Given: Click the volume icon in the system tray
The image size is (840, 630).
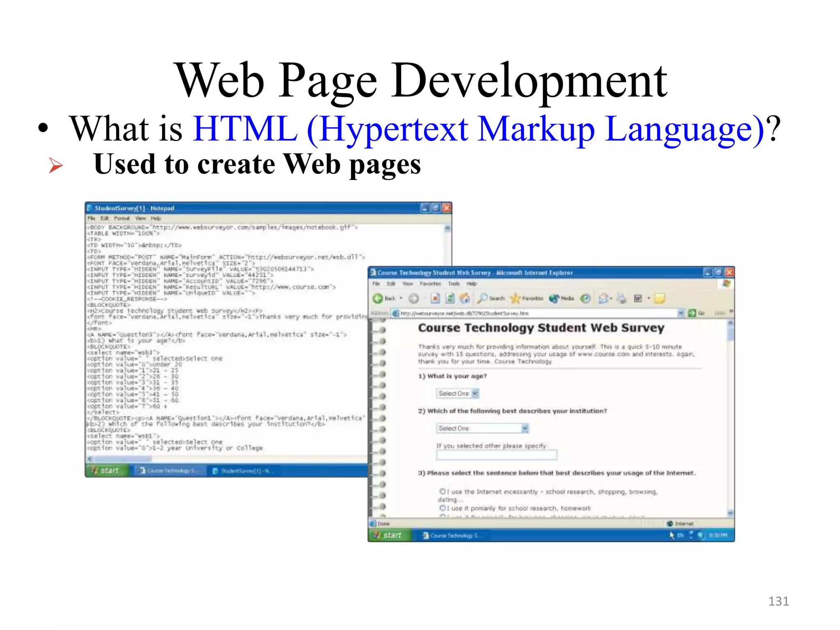Looking at the screenshot, I should coord(701,535).
